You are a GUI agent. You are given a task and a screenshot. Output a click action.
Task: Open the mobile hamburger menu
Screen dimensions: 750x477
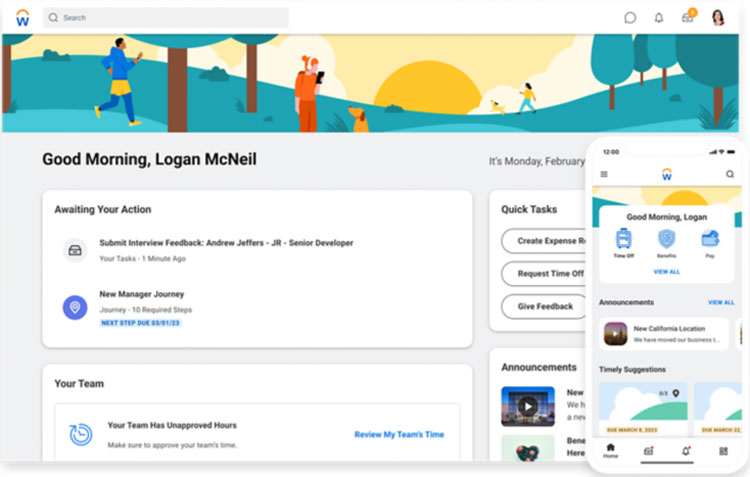[603, 174]
